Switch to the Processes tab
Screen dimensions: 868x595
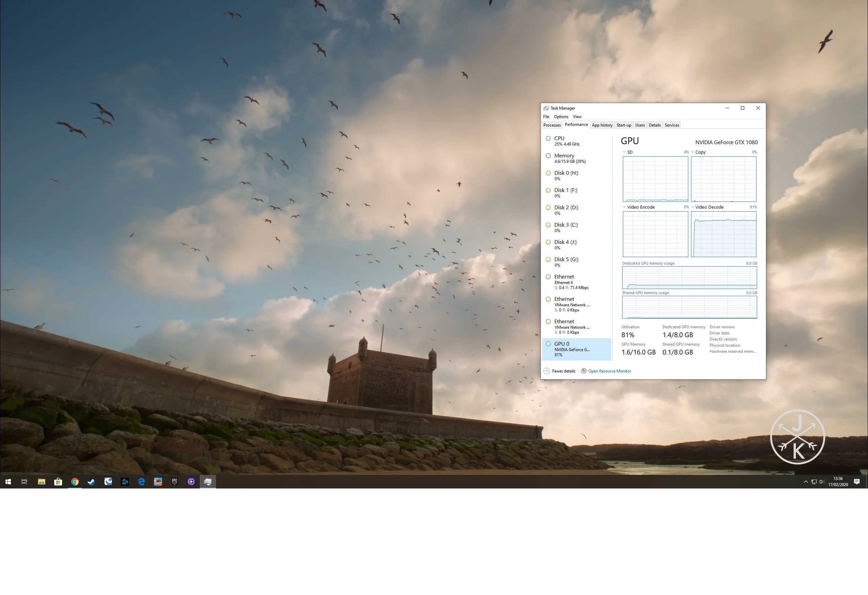(552, 125)
